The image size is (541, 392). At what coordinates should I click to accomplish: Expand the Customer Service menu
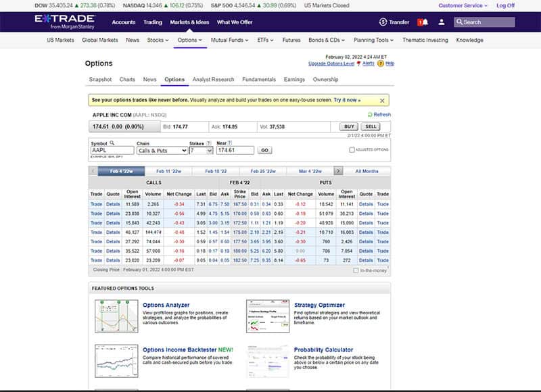coord(463,5)
